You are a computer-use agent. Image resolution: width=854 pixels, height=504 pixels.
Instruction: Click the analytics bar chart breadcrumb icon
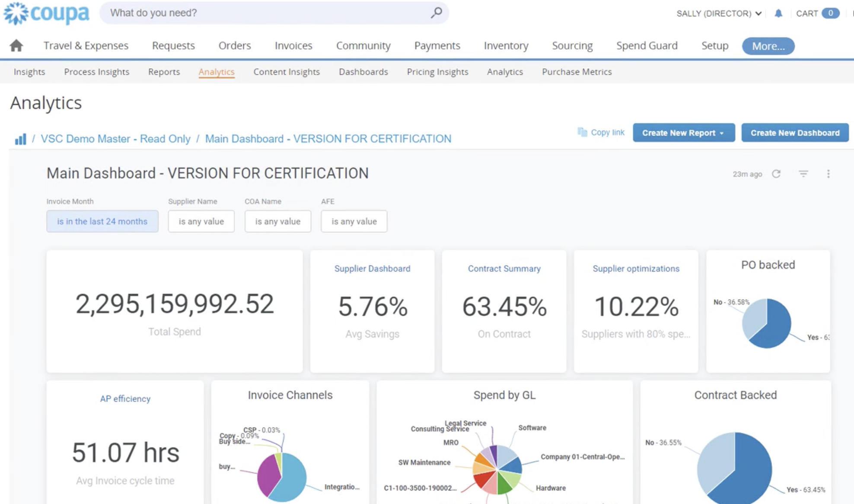[x=20, y=139]
